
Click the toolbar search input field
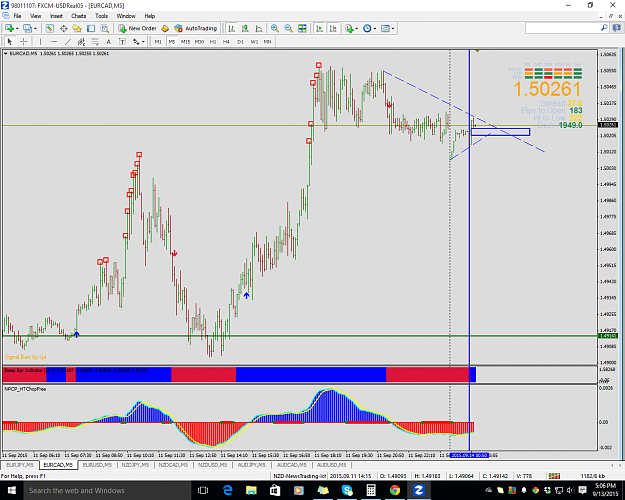(x=562, y=28)
